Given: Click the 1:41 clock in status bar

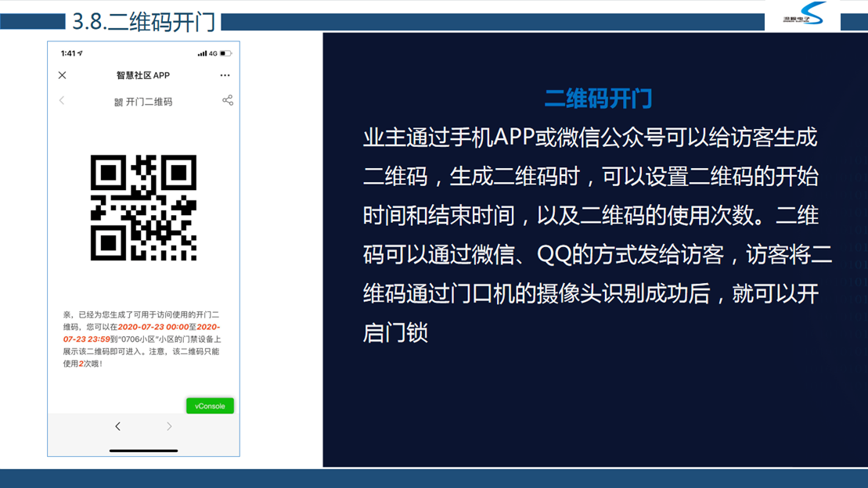Looking at the screenshot, I should click(x=68, y=53).
